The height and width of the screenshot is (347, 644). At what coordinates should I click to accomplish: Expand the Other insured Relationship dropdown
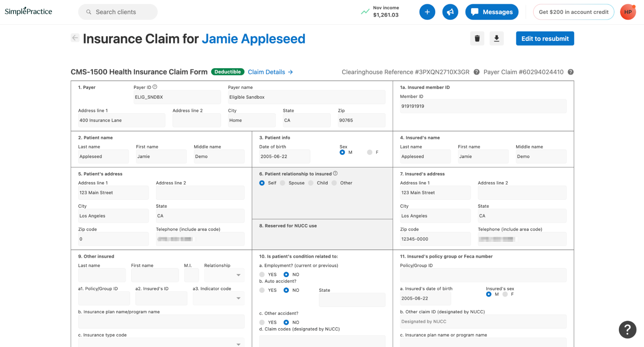(224, 275)
